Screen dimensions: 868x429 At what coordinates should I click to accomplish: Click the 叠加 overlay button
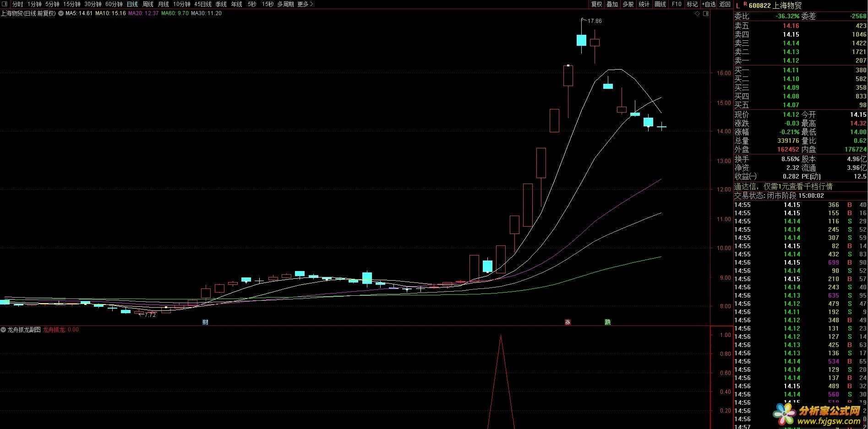tap(612, 4)
